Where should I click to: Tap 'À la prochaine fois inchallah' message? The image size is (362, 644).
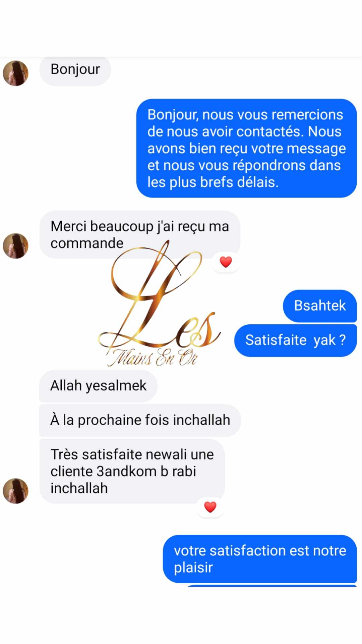(x=140, y=420)
